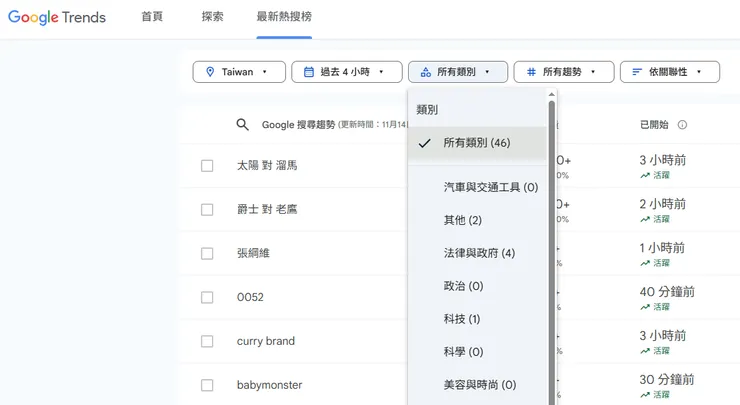Choose 汽車與交通工具 (0) category
740x405 pixels.
[x=477, y=187]
